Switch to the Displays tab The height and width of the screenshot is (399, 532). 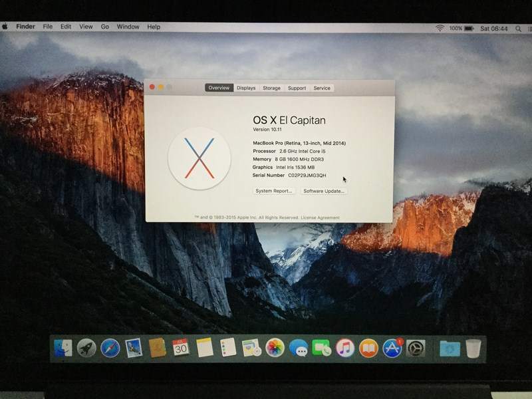(246, 88)
